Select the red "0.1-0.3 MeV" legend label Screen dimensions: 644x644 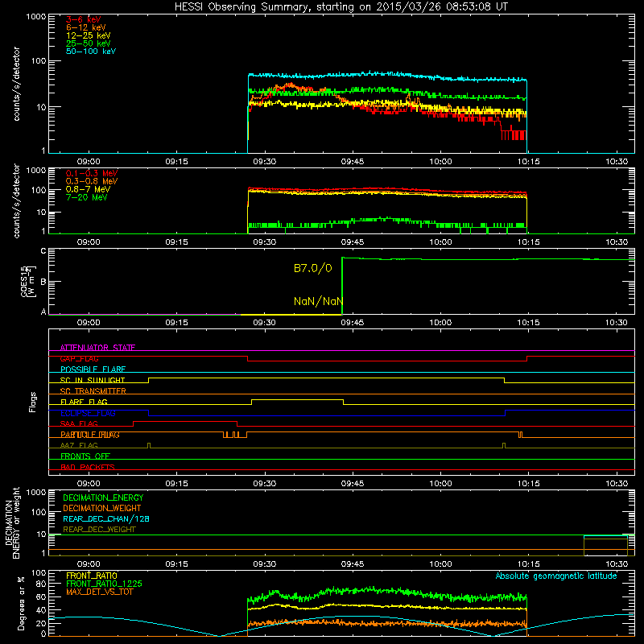pyautogui.click(x=92, y=173)
